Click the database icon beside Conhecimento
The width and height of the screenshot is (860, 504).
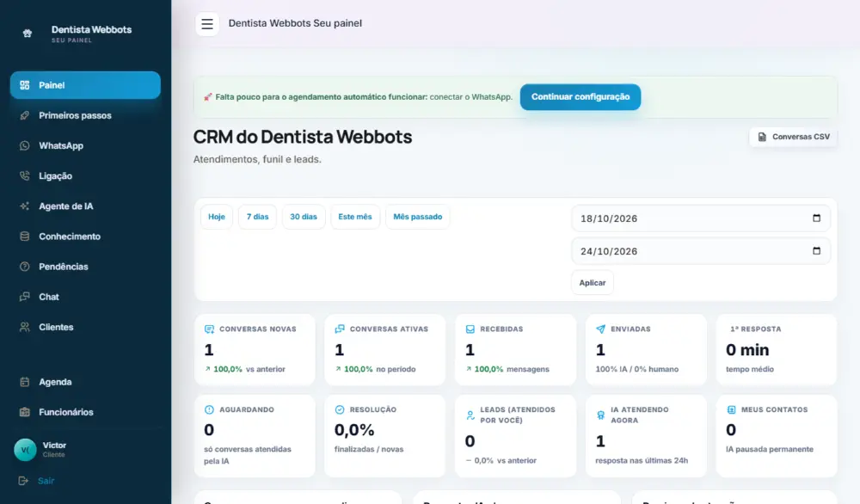click(x=25, y=237)
